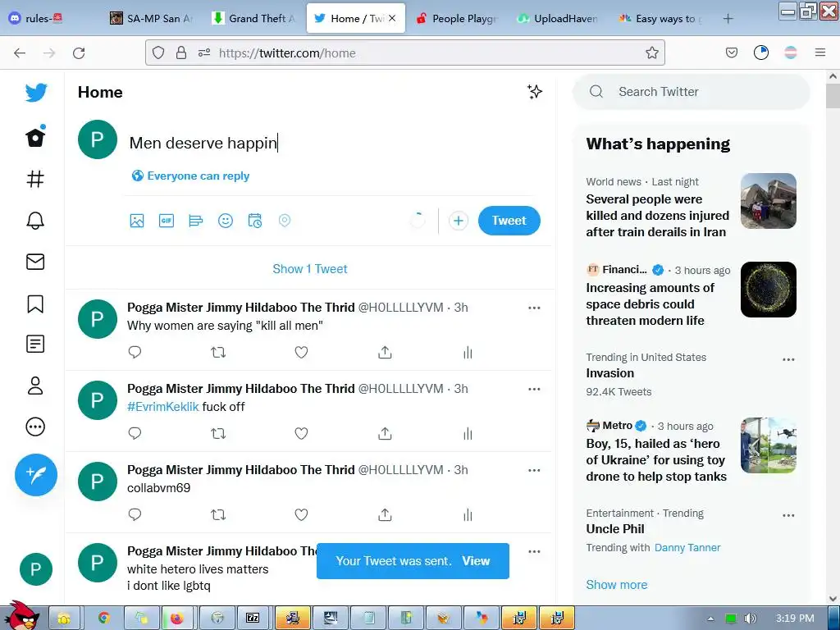Click View in the tweet sent toast
Viewport: 840px width, 630px height.
476,561
